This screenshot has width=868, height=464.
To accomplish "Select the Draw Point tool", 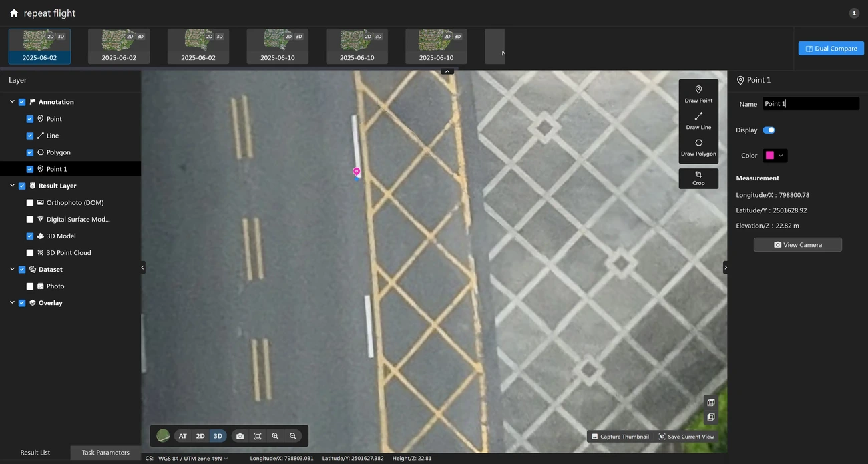I will (x=698, y=94).
